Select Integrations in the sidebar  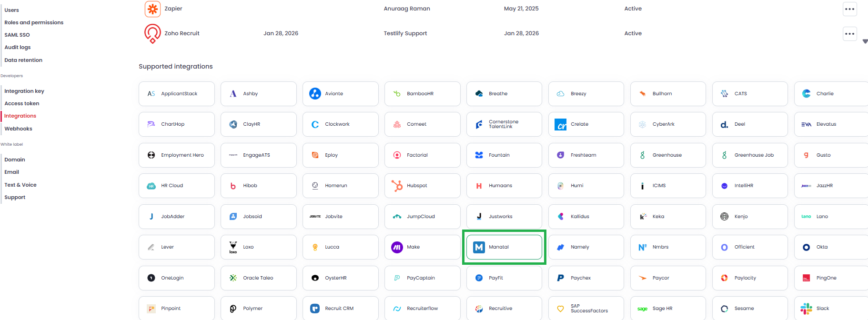pos(20,116)
